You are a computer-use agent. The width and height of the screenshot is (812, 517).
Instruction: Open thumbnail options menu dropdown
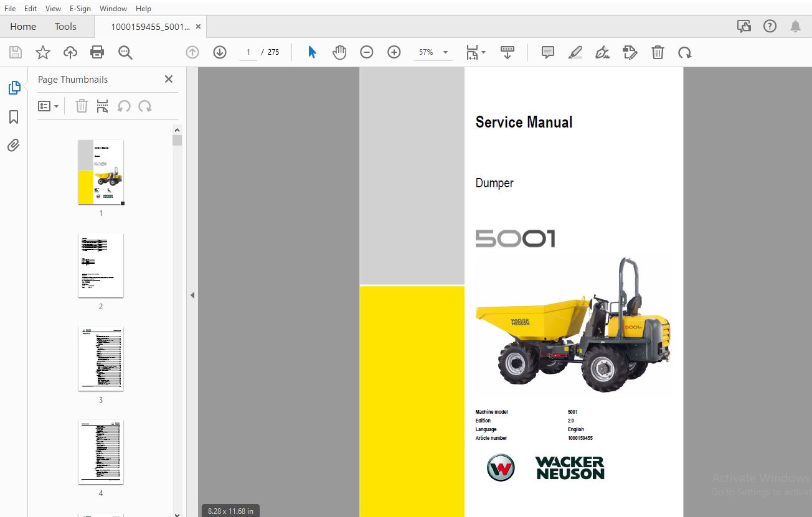pyautogui.click(x=49, y=106)
